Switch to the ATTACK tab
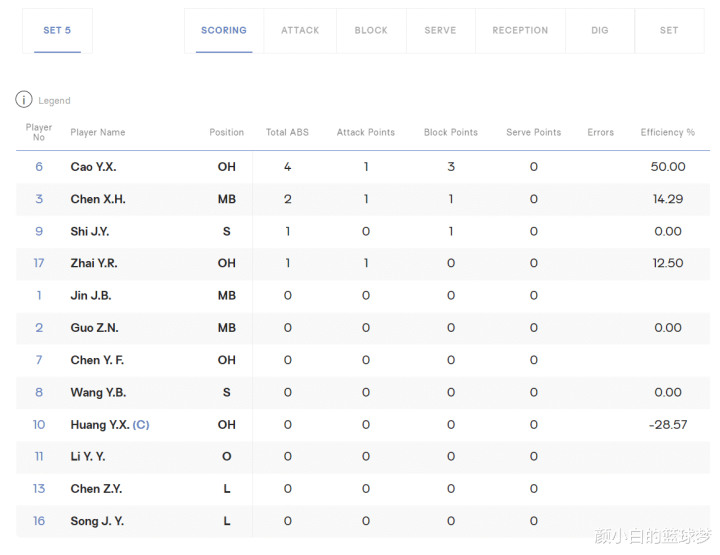 tap(300, 30)
